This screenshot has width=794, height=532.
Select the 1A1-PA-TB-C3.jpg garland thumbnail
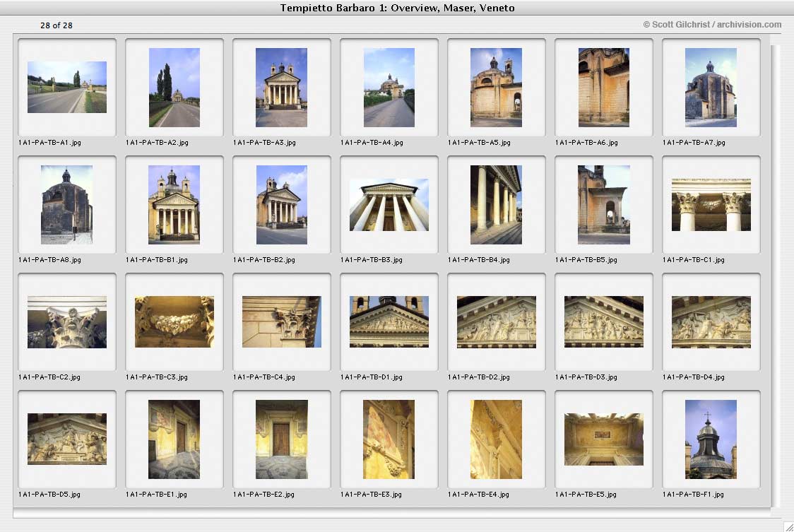pyautogui.click(x=174, y=321)
